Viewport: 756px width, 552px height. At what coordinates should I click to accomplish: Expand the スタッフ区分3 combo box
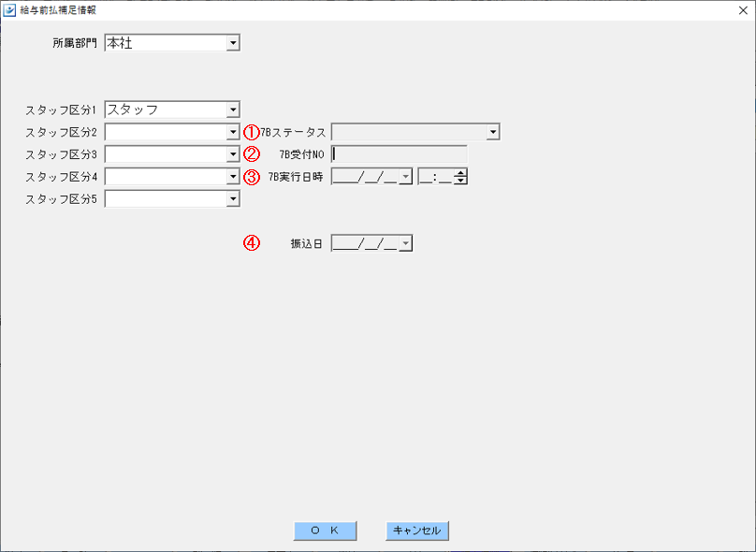click(233, 154)
